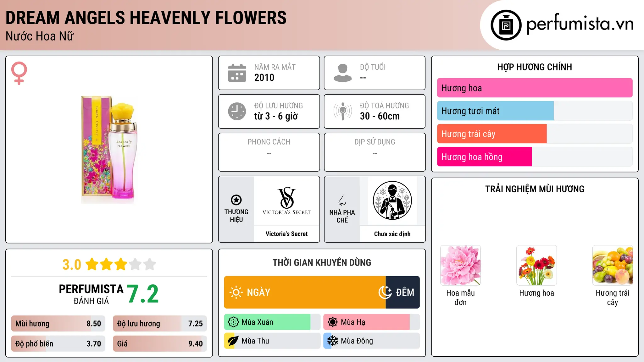Click the Giá 9.40 score bar

click(x=160, y=344)
